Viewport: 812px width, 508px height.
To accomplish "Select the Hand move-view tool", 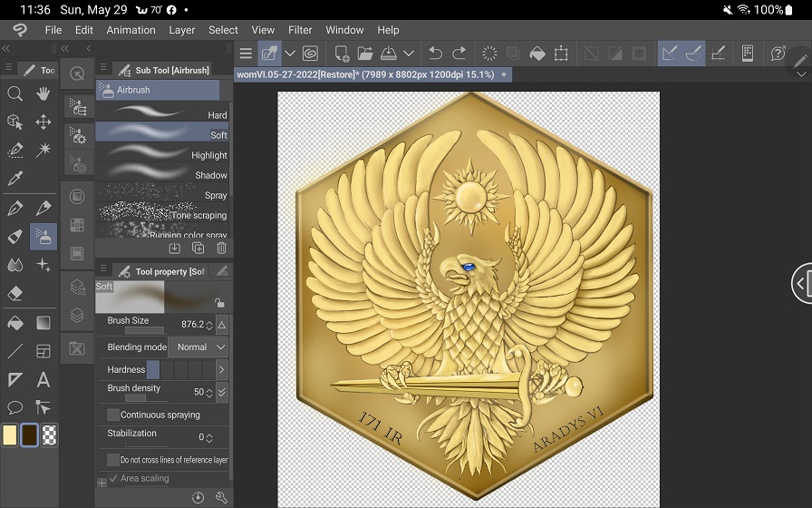I will [x=43, y=93].
